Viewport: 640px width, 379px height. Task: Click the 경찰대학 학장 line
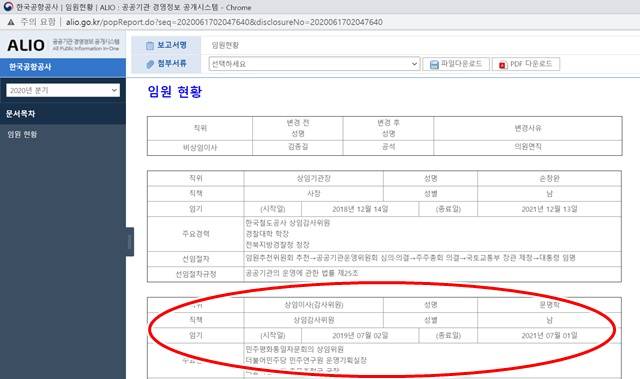[x=267, y=234]
